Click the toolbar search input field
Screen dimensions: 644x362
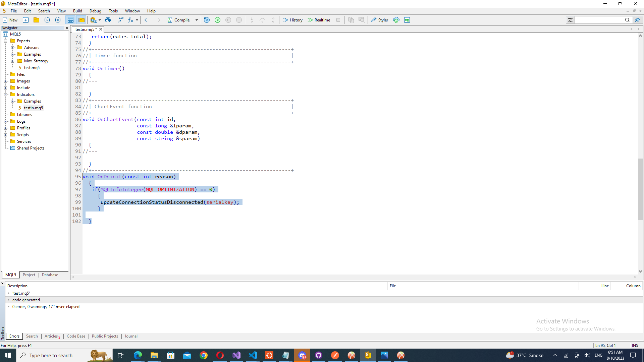[599, 20]
